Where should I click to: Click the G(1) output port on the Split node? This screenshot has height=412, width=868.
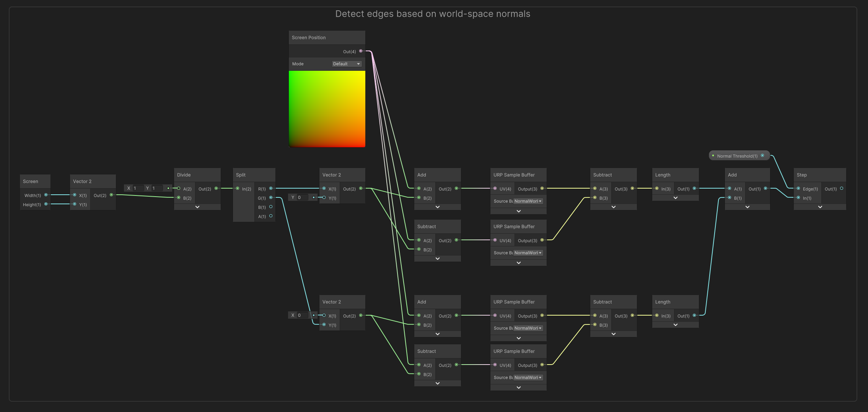pyautogui.click(x=271, y=198)
